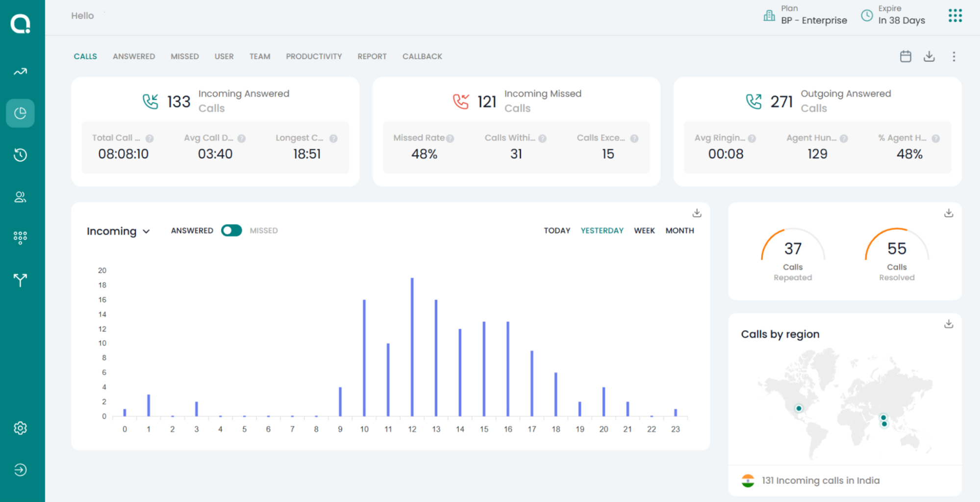Open the call routing fork sidebar icon
This screenshot has width=980, height=502.
20,280
